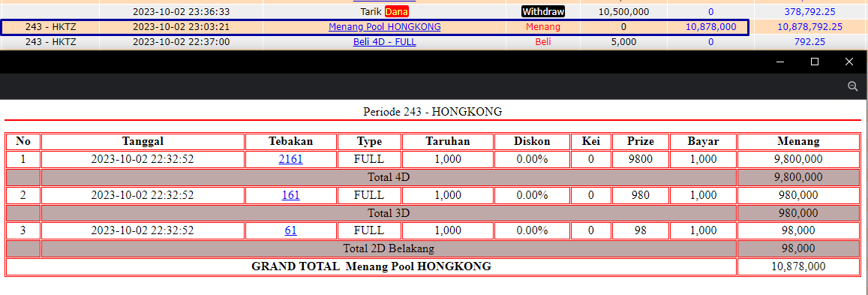Click the 9,800,000 Menang value in row 1

coord(799,159)
